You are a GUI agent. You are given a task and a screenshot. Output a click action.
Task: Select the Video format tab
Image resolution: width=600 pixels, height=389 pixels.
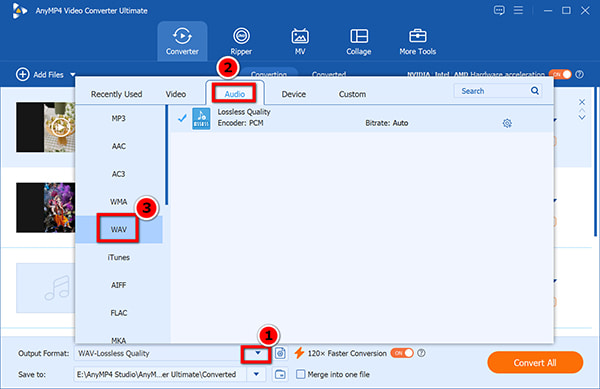pos(176,94)
